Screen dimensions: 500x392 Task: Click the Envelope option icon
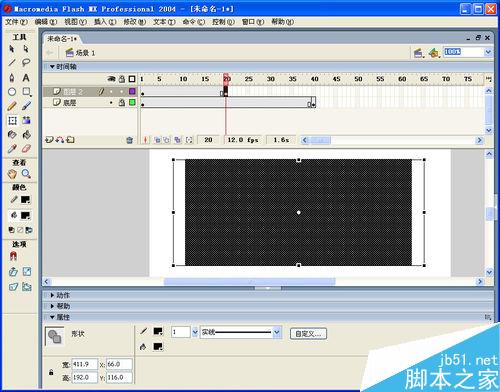tap(27, 287)
